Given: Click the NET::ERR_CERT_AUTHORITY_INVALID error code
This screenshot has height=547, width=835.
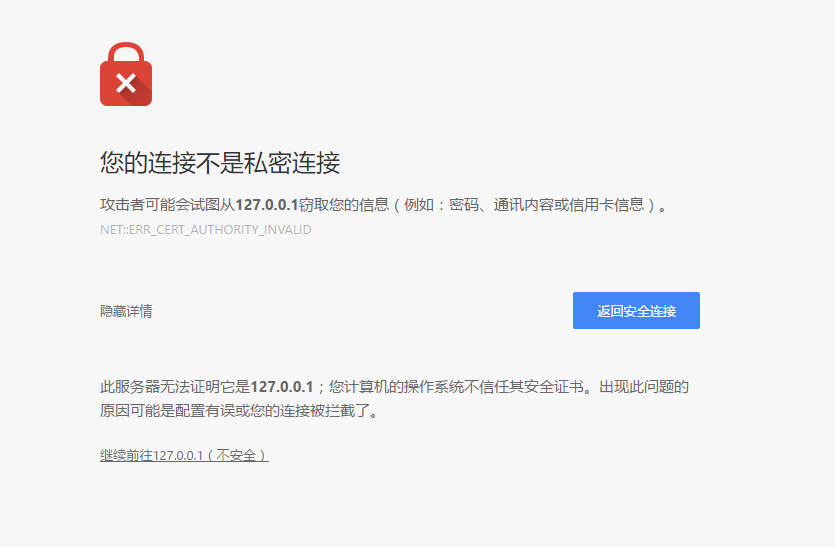Looking at the screenshot, I should 206,230.
